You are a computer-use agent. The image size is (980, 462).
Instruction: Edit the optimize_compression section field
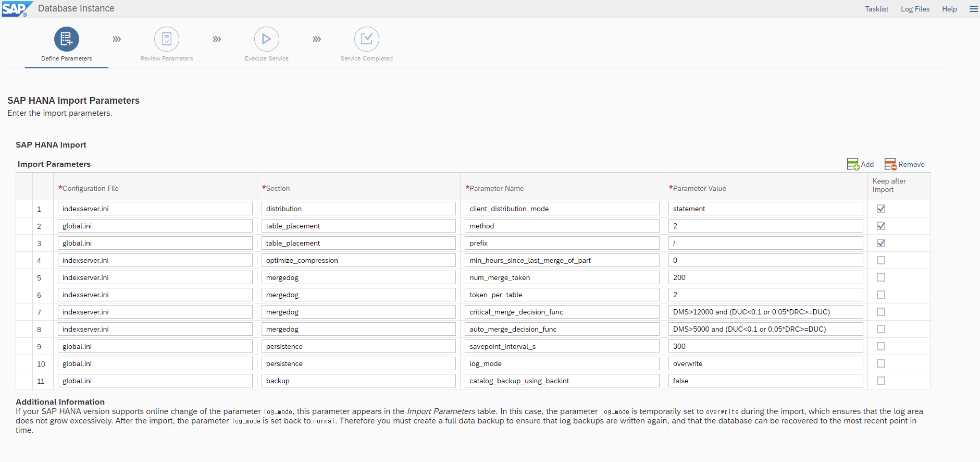358,260
